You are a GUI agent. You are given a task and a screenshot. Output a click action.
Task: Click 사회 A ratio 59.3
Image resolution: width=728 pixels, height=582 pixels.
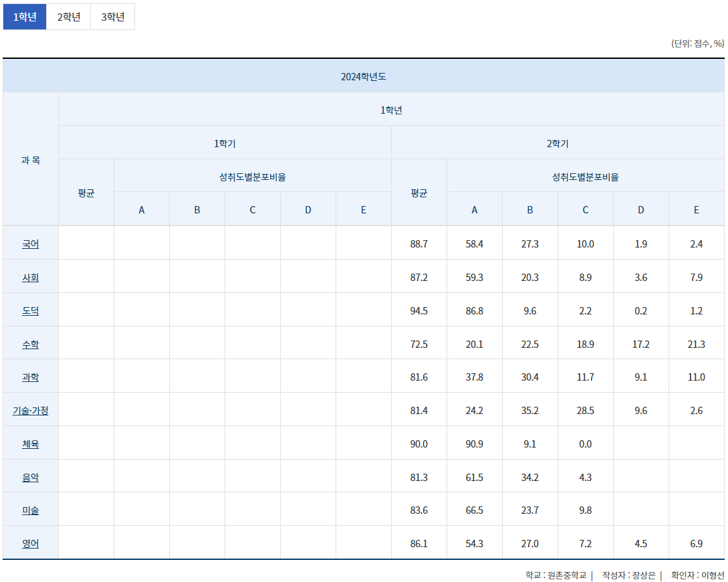[x=475, y=278]
